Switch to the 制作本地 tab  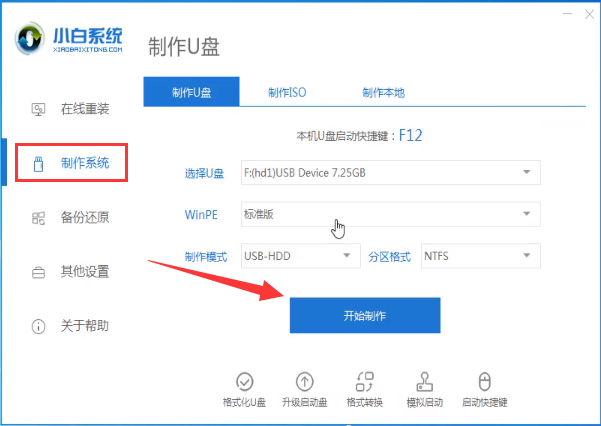[x=383, y=92]
